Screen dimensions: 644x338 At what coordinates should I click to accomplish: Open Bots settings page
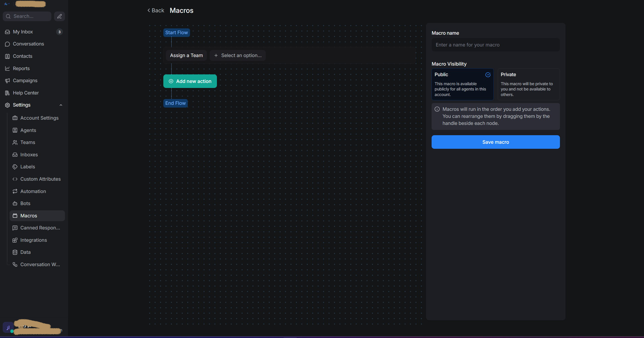click(x=37, y=204)
